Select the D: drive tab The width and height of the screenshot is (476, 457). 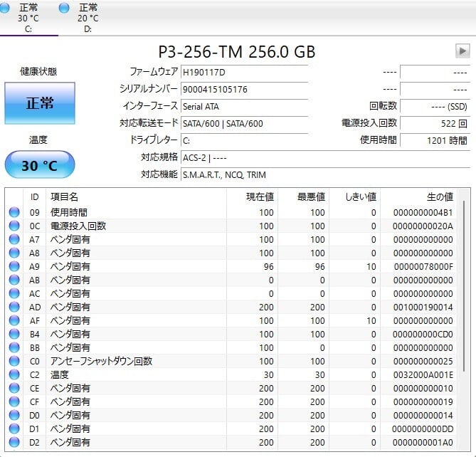pos(88,18)
